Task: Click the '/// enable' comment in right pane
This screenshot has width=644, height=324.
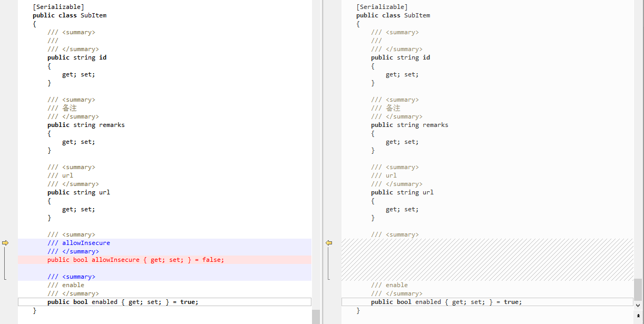Action: (389, 285)
